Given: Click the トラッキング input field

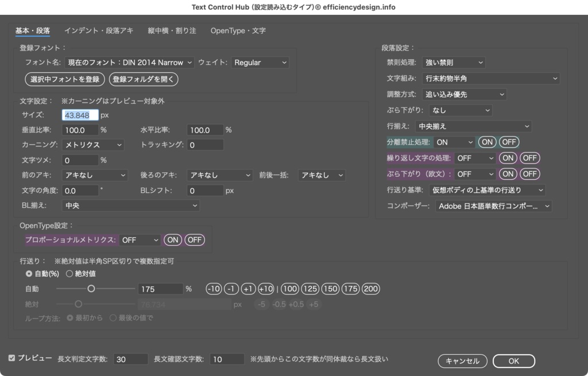Looking at the screenshot, I should click(x=205, y=145).
